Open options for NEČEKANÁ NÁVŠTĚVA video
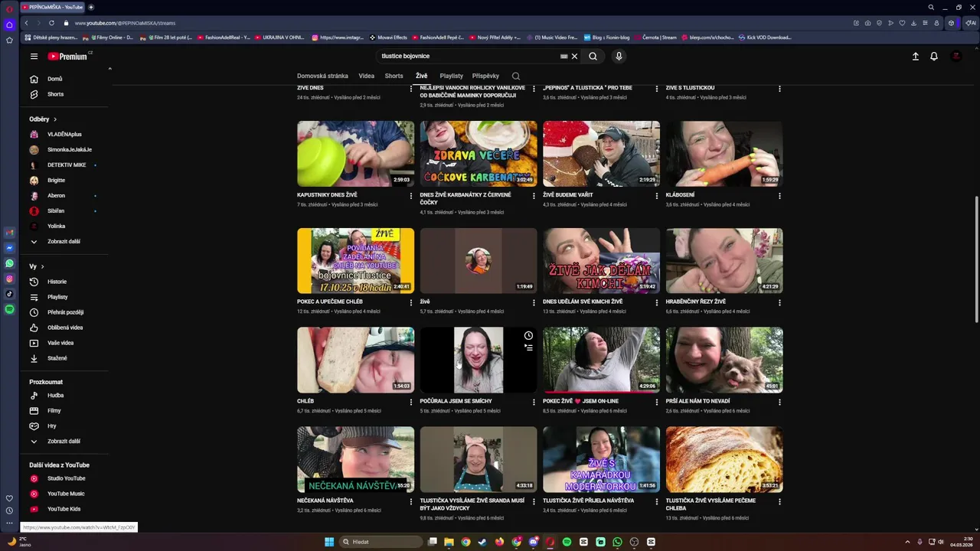980x551 pixels. [x=411, y=501]
